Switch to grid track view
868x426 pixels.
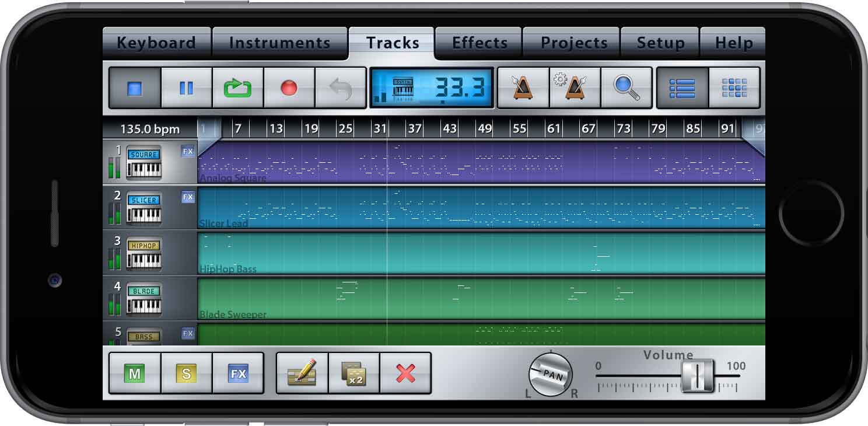click(x=734, y=88)
